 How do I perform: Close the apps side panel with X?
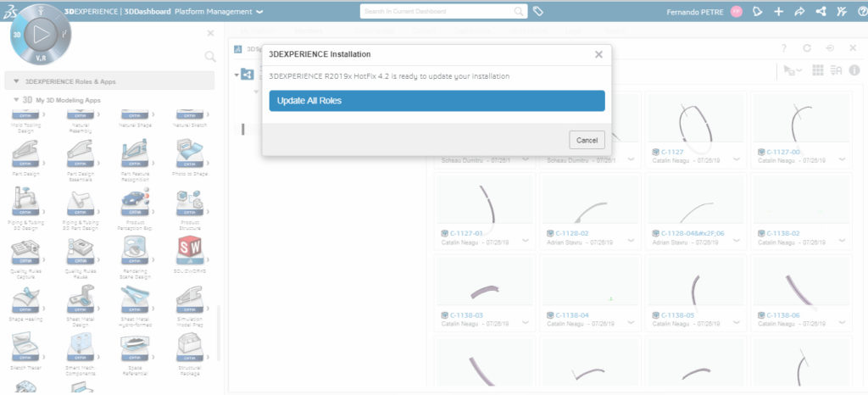click(210, 33)
